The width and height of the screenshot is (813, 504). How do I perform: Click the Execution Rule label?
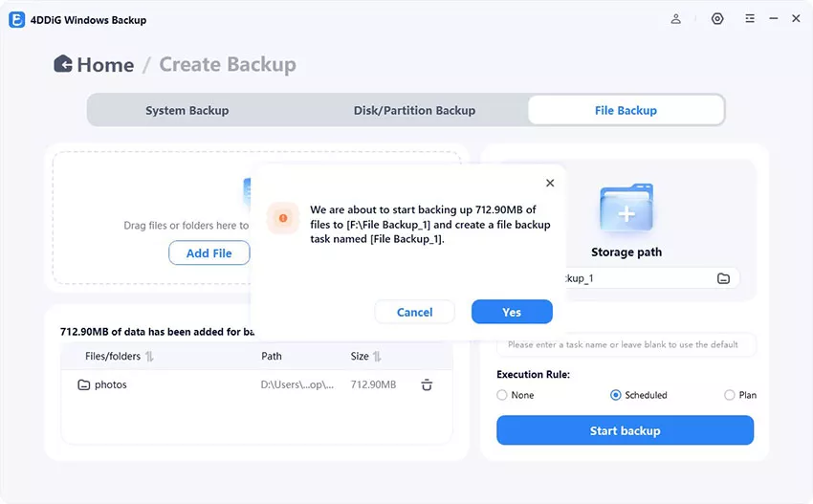(x=533, y=374)
